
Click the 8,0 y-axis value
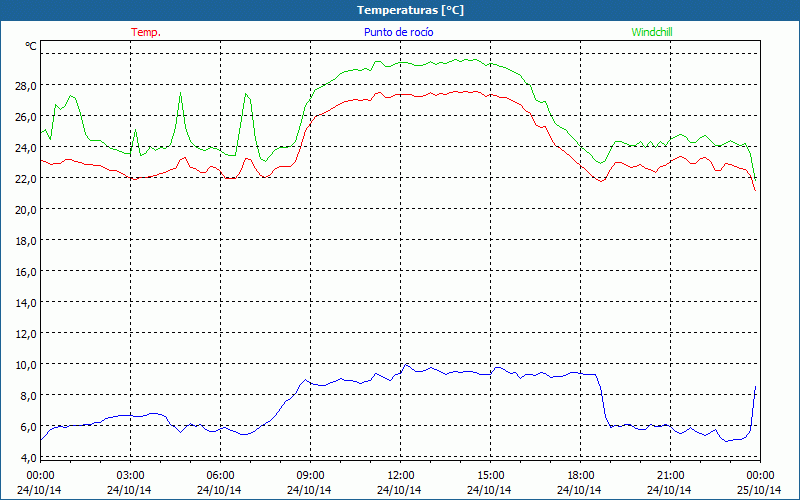pyautogui.click(x=28, y=396)
